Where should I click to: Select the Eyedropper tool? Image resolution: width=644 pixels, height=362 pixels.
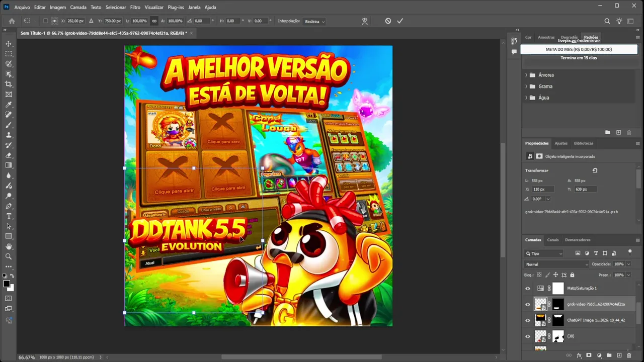point(9,105)
